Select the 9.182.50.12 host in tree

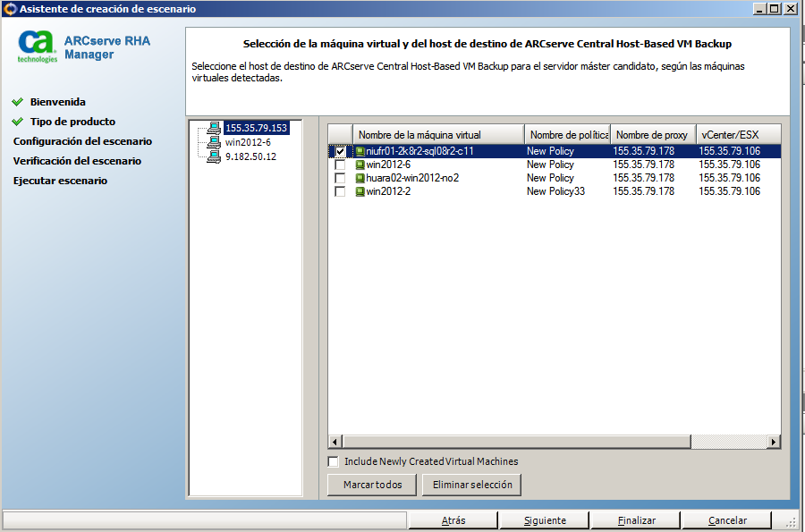[250, 156]
